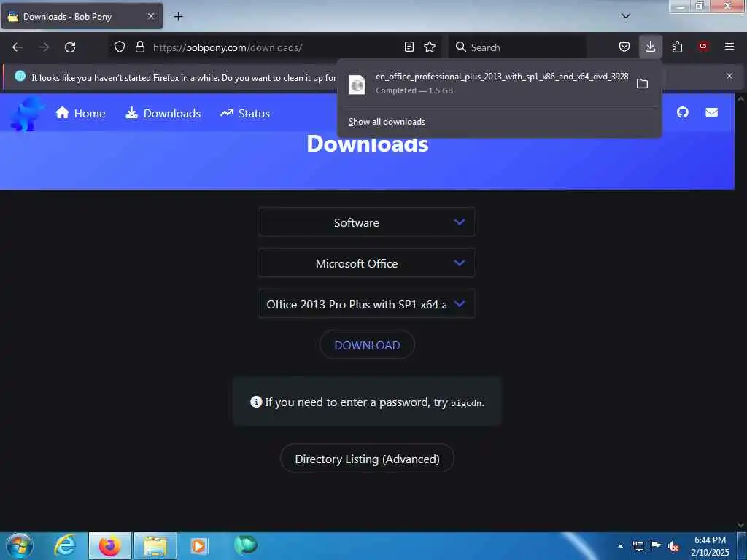The image size is (747, 560).
Task: Open the uBlock Origin extension icon
Action: click(x=703, y=47)
